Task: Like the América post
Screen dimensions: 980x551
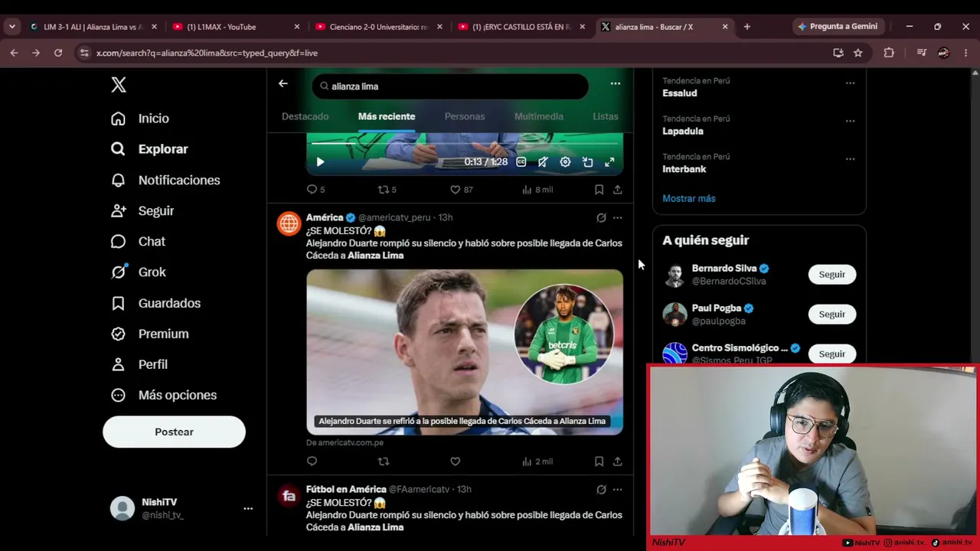Action: click(455, 461)
